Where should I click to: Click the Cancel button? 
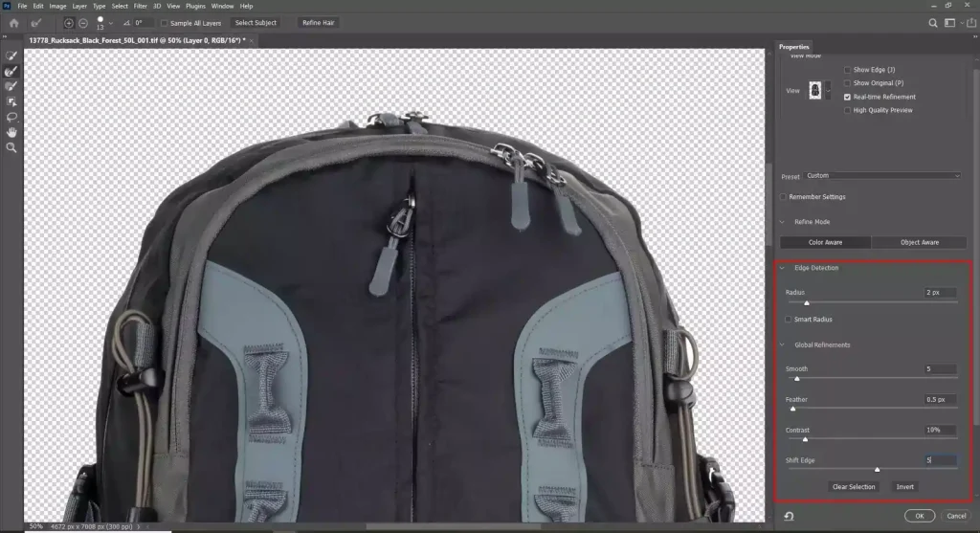tap(956, 516)
